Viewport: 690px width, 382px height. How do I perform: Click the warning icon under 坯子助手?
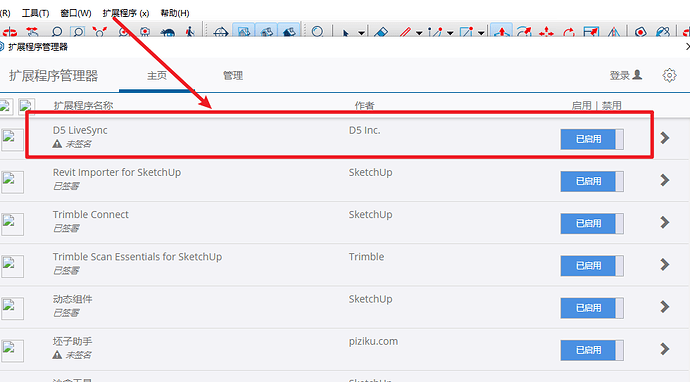click(x=57, y=355)
